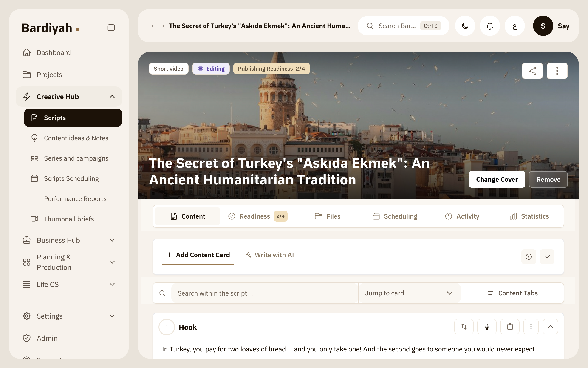
Task: Click Change Cover button
Action: (x=497, y=179)
